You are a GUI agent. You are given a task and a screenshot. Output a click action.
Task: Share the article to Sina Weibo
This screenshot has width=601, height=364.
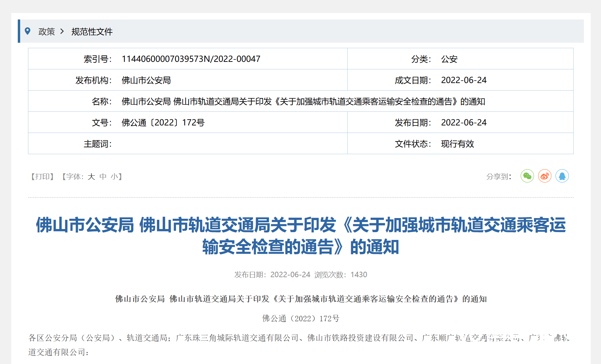(x=545, y=176)
